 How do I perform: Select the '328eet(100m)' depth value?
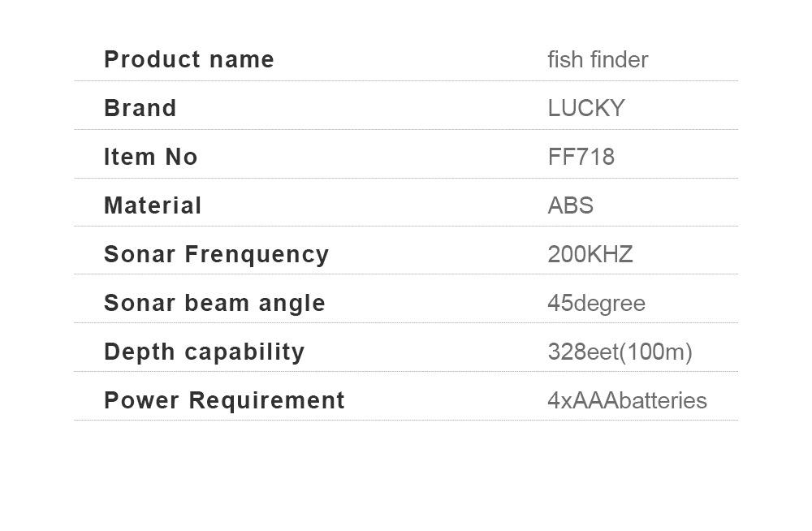tap(620, 352)
